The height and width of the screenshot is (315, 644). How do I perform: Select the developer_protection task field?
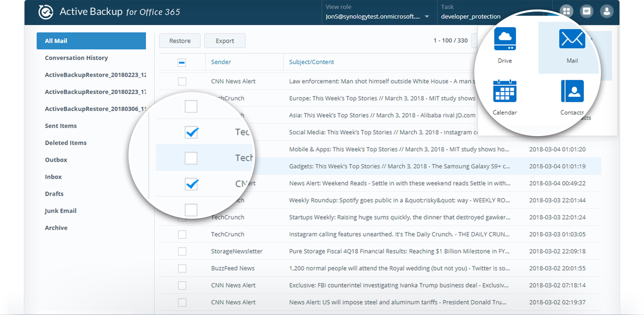471,16
